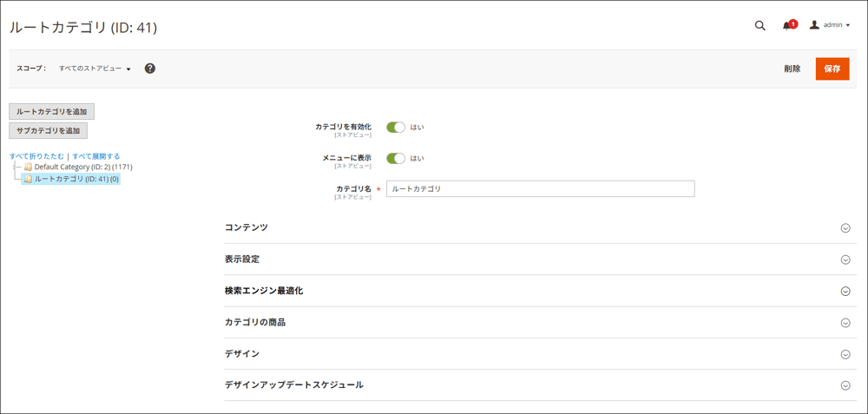Click the すべて折りたたむ link
This screenshot has height=414, width=868.
coord(36,156)
